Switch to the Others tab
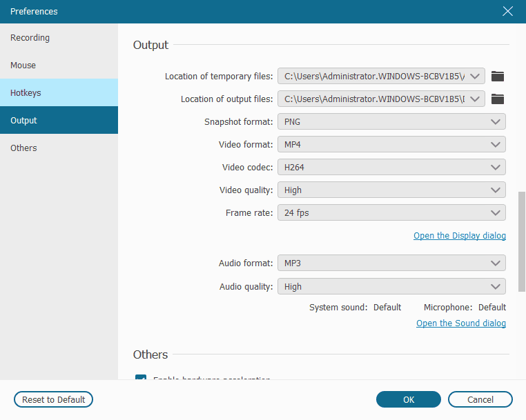 coord(59,148)
